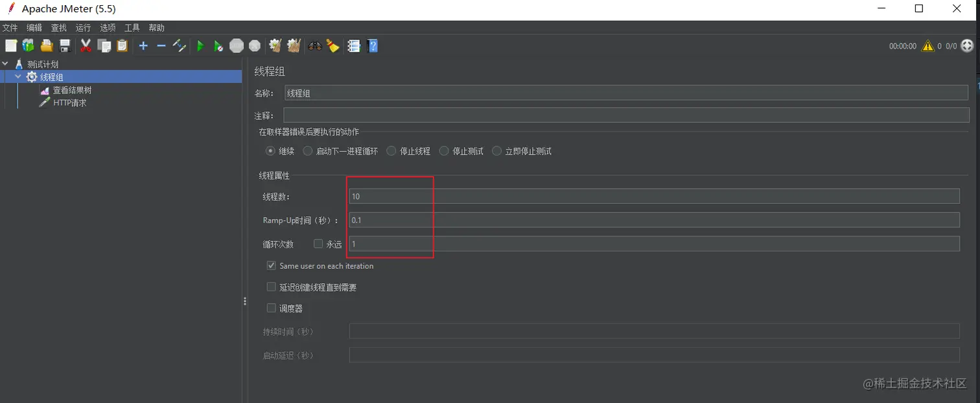980x403 pixels.
Task: Start the test with green Play icon
Action: click(x=200, y=45)
